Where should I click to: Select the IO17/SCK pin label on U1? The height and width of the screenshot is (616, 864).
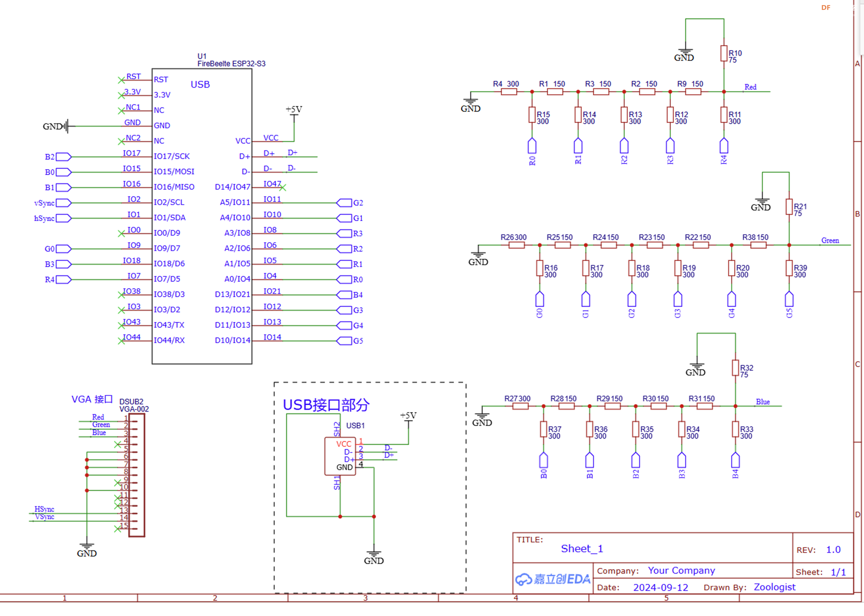click(x=172, y=156)
